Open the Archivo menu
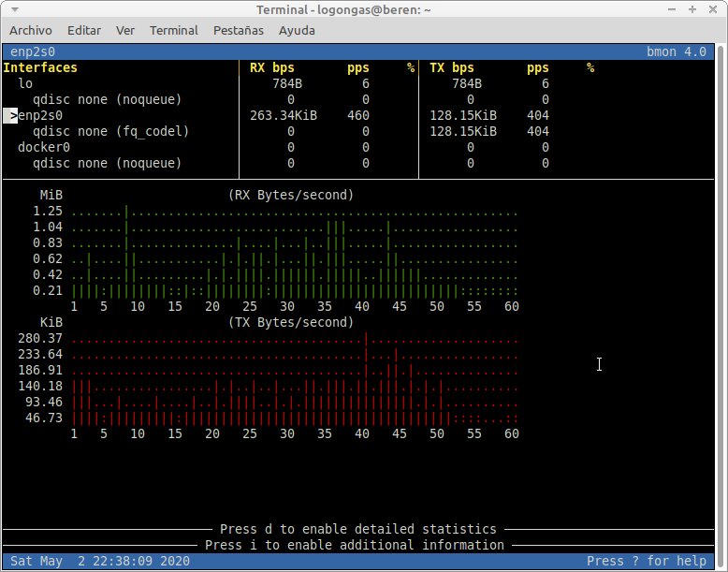The image size is (728, 572). [31, 30]
